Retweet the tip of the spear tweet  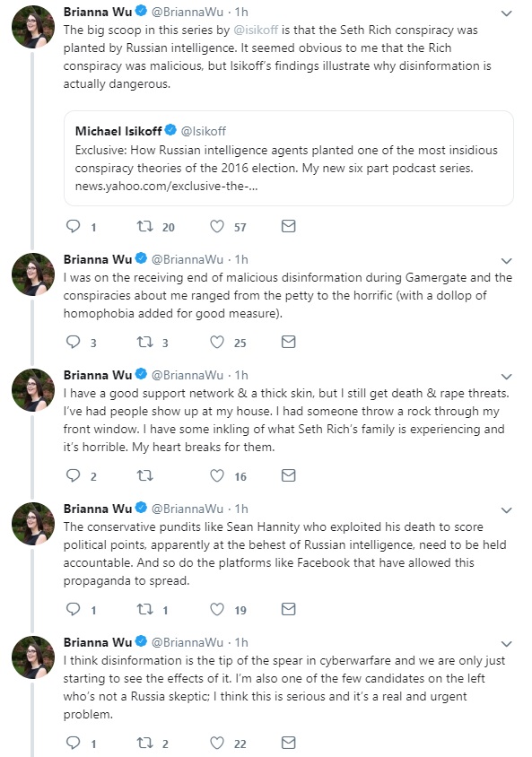pos(144,743)
